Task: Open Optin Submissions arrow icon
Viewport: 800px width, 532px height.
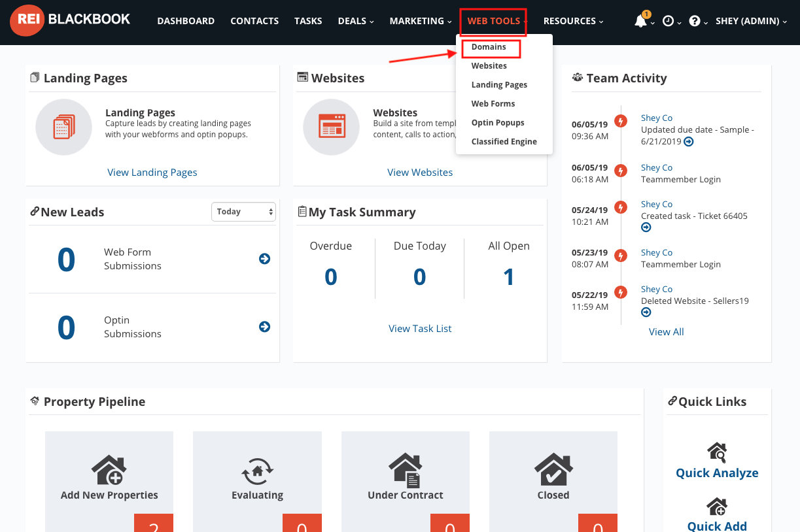Action: coord(264,327)
